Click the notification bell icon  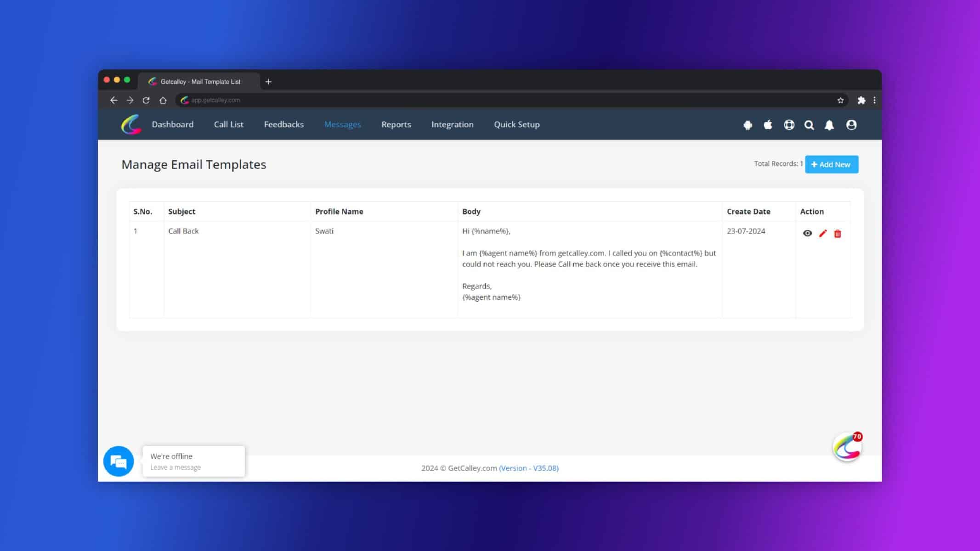[x=829, y=124]
